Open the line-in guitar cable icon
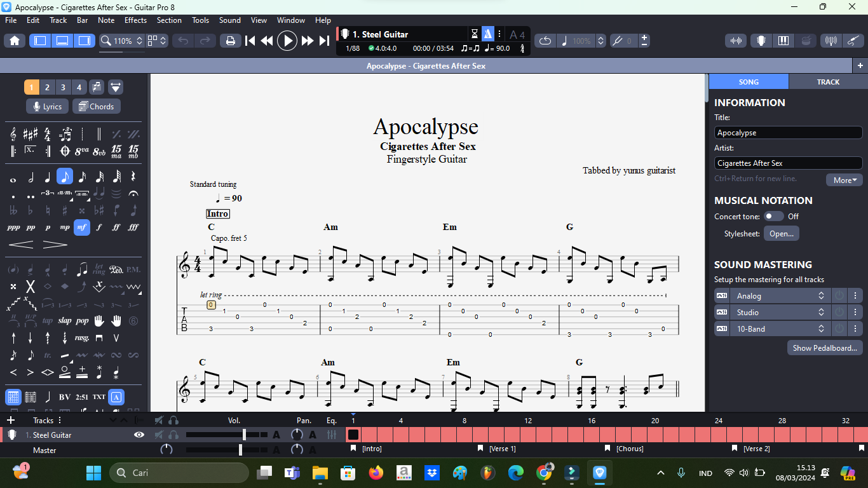Viewport: 868px width, 488px height. click(853, 41)
